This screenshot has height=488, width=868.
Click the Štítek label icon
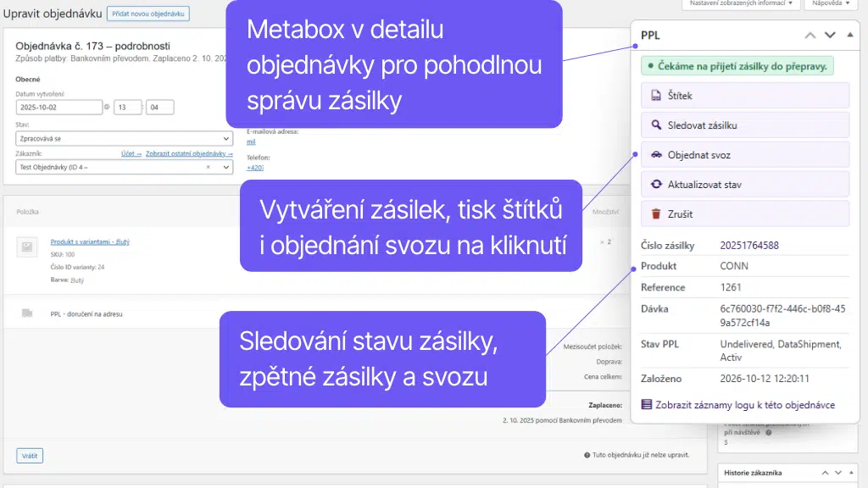(x=656, y=95)
